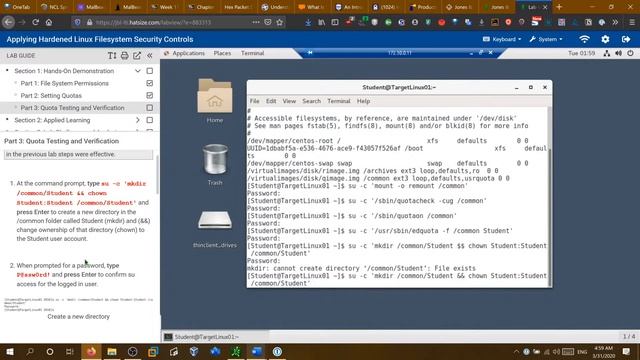Show more browser toolbar extensions

[615, 22]
